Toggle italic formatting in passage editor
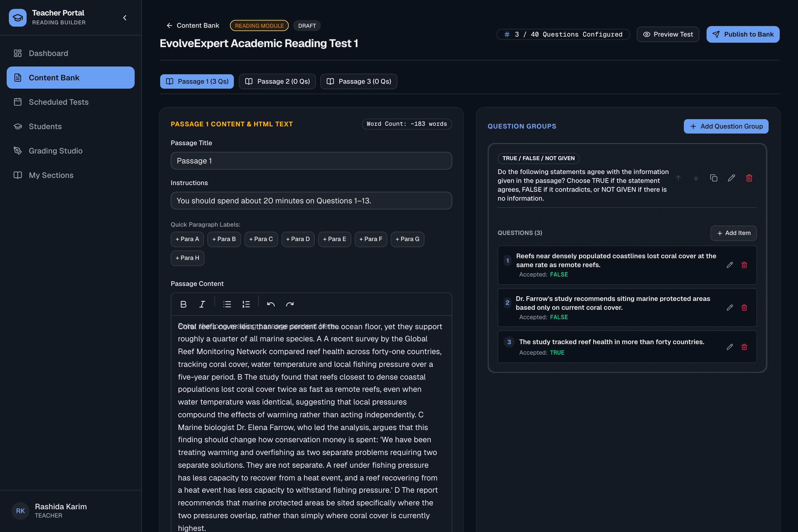This screenshot has width=798, height=532. pos(202,304)
